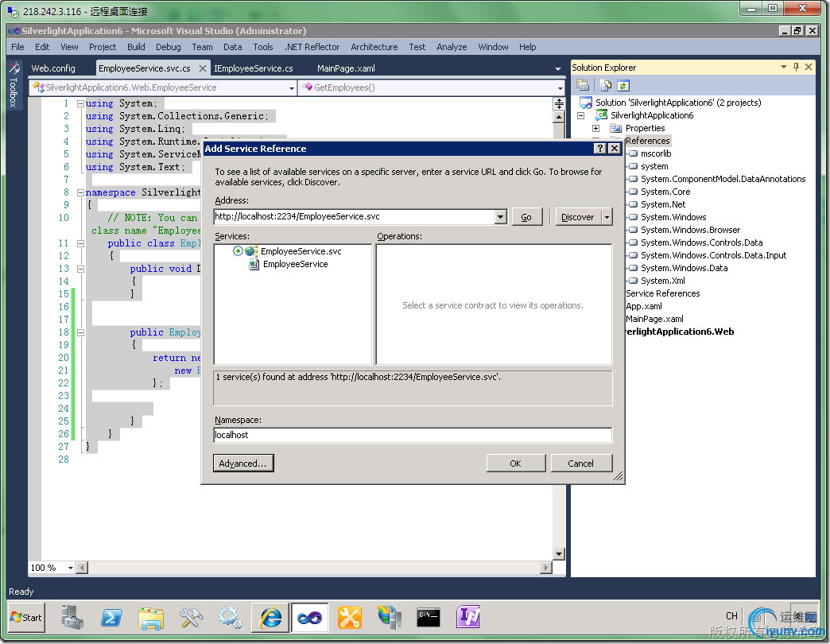Click the Namespace input field
Screen dimensions: 830x644
[x=413, y=435]
